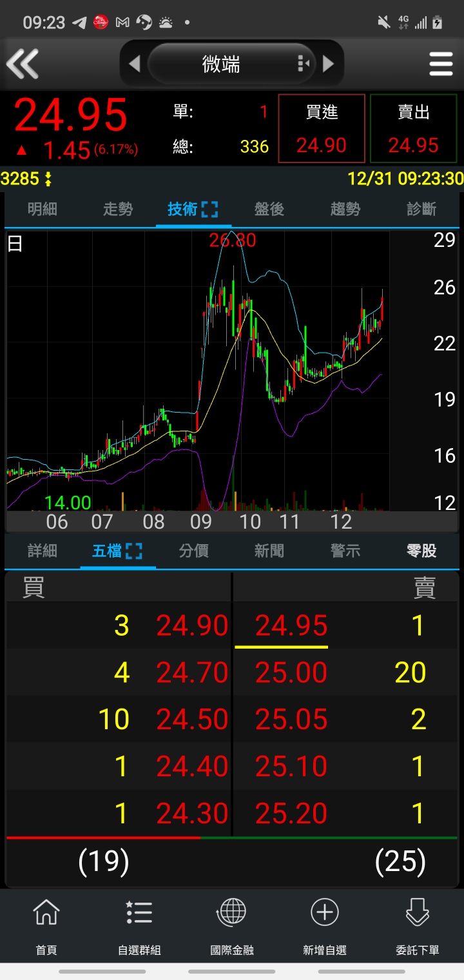Go to previous stock with left arrow
Image resolution: width=464 pixels, height=980 pixels.
pos(135,64)
